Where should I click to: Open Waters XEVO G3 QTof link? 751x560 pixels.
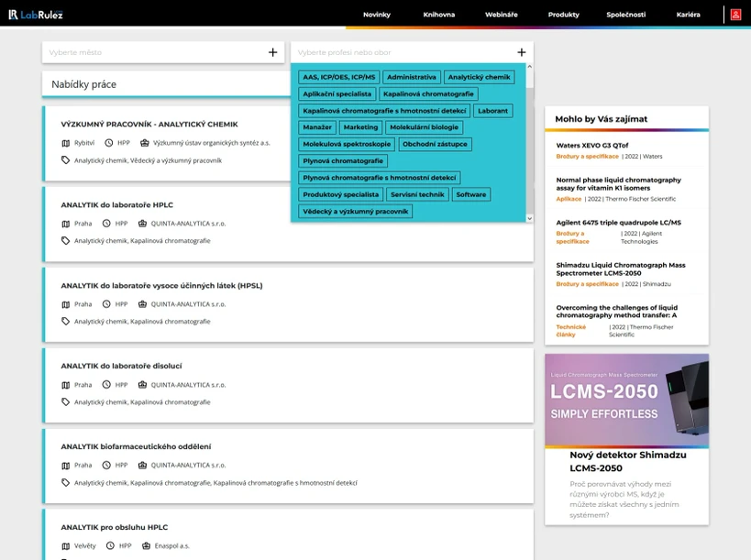coord(592,145)
